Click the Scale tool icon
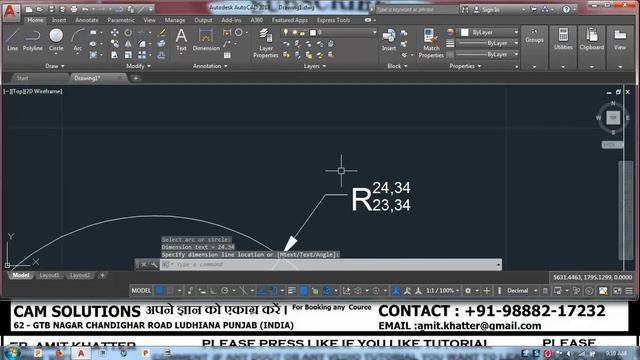The height and width of the screenshot is (360, 640). [128, 55]
